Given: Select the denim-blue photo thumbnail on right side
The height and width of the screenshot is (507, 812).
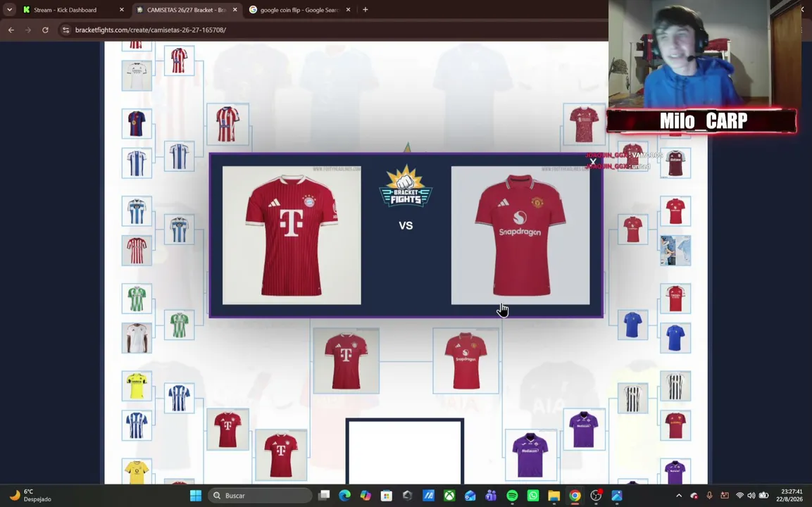Looking at the screenshot, I should pos(675,251).
